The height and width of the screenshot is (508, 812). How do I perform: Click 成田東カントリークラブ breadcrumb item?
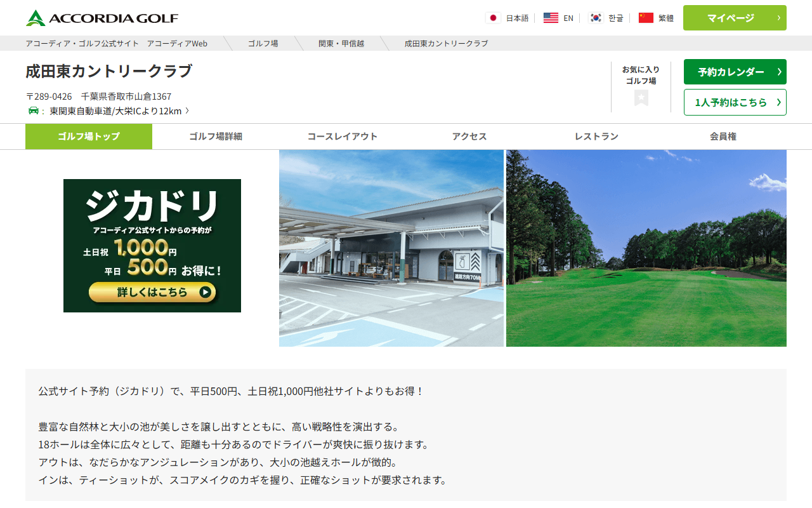click(447, 44)
